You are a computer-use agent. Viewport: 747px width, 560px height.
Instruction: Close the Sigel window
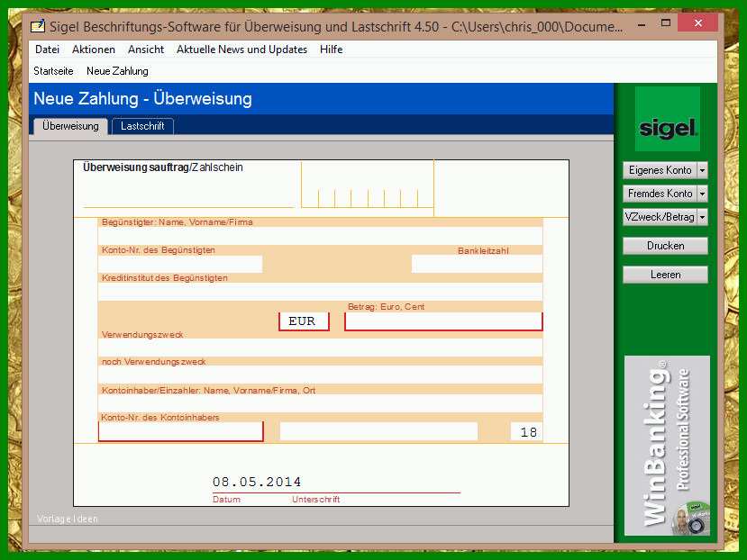tap(698, 23)
